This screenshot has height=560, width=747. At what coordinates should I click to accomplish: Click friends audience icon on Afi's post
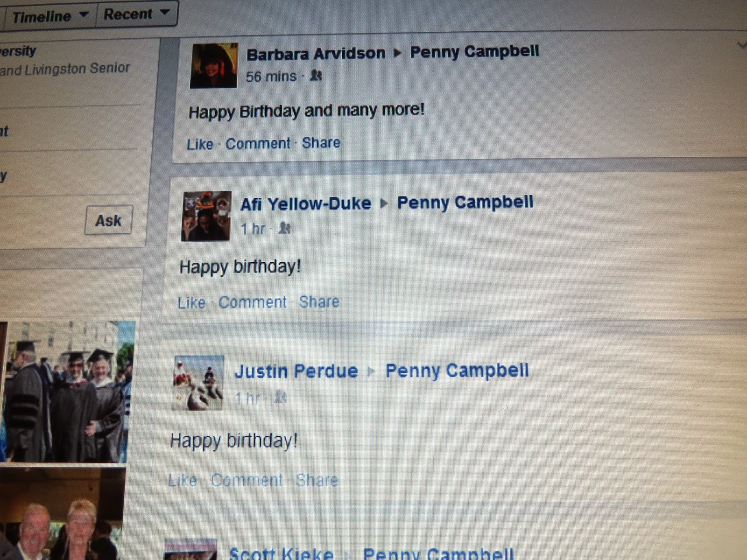(x=284, y=228)
